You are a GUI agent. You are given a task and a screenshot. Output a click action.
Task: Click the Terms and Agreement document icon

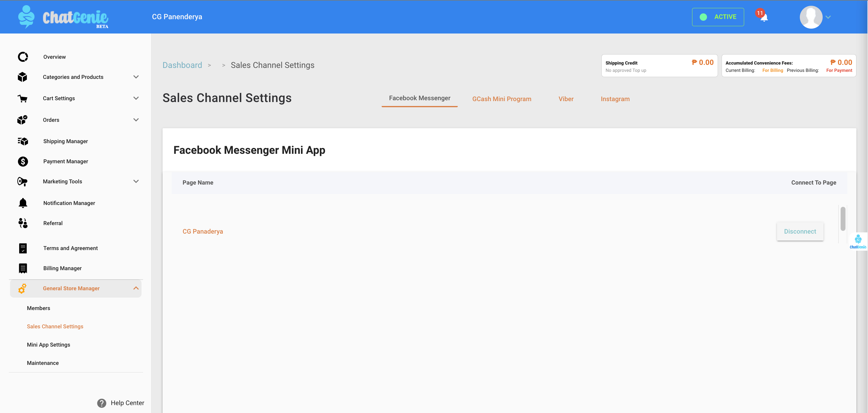pyautogui.click(x=23, y=248)
